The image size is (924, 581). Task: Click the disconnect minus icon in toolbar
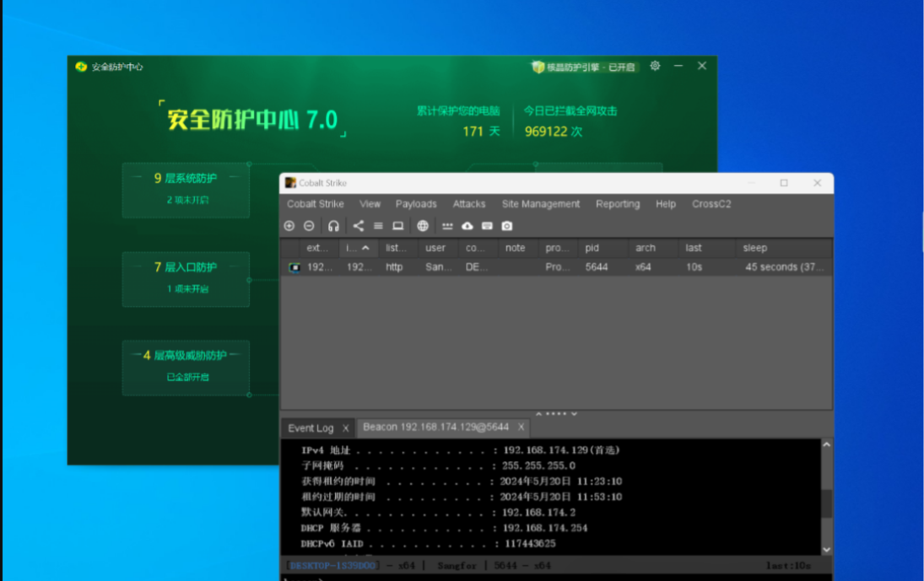coord(309,226)
